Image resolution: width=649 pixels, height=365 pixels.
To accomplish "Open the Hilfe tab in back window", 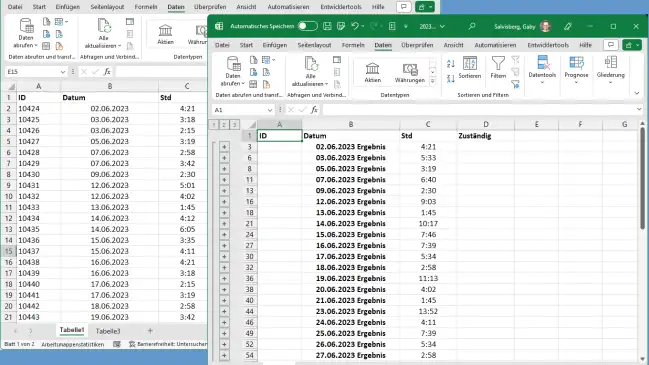I will point(378,7).
